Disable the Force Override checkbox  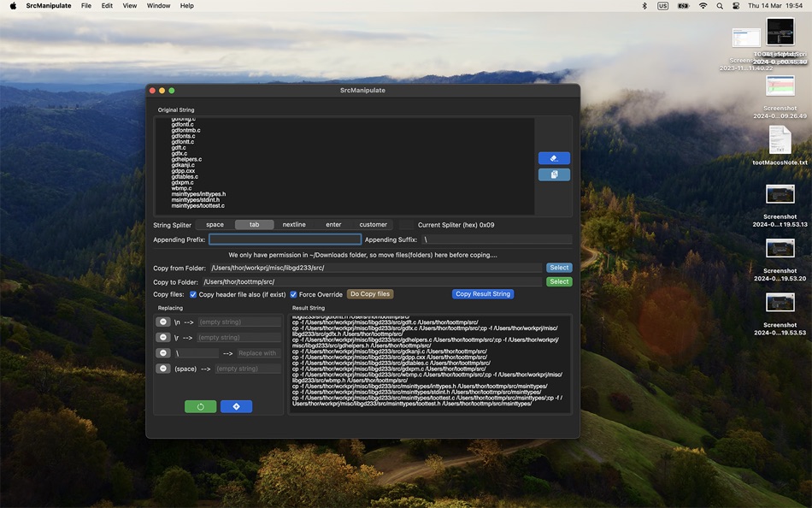pos(293,294)
